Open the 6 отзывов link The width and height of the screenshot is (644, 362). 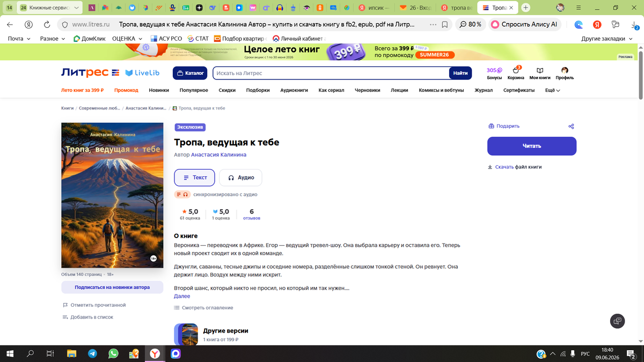coord(252,215)
